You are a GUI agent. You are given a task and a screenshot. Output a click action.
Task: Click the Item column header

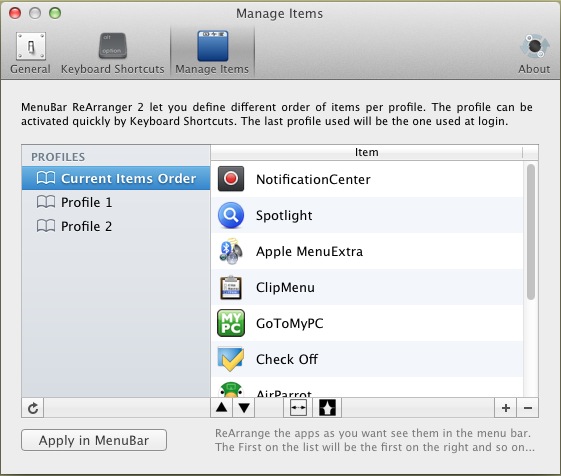click(x=367, y=152)
